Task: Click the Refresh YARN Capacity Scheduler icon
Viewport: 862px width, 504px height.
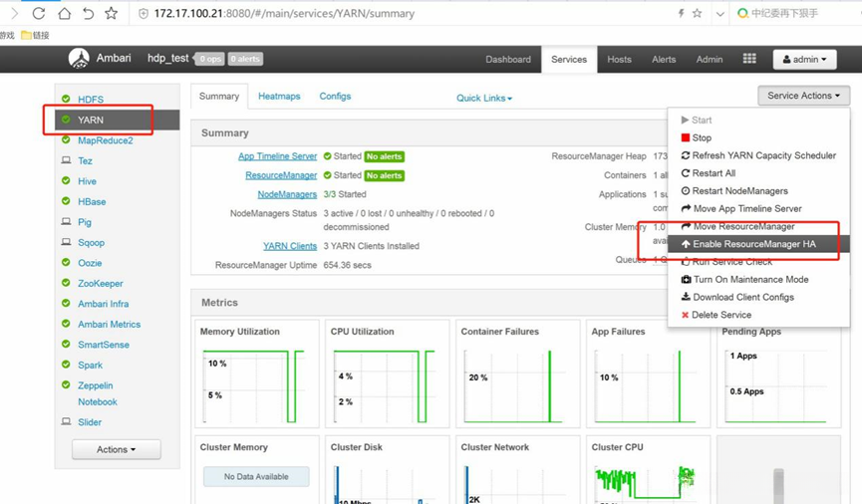Action: (685, 155)
